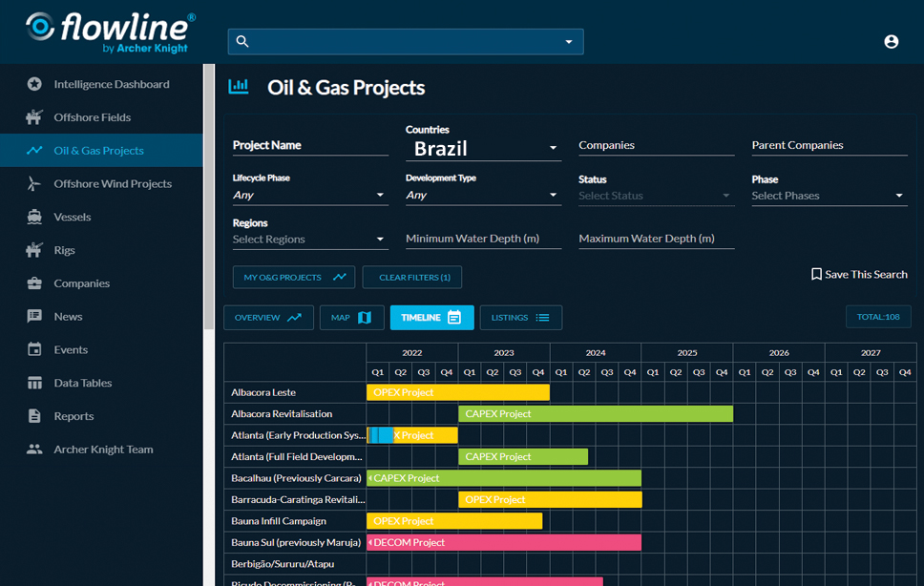The width and height of the screenshot is (924, 586).
Task: Click Albacora Leste OPEX Project bar
Action: (458, 392)
